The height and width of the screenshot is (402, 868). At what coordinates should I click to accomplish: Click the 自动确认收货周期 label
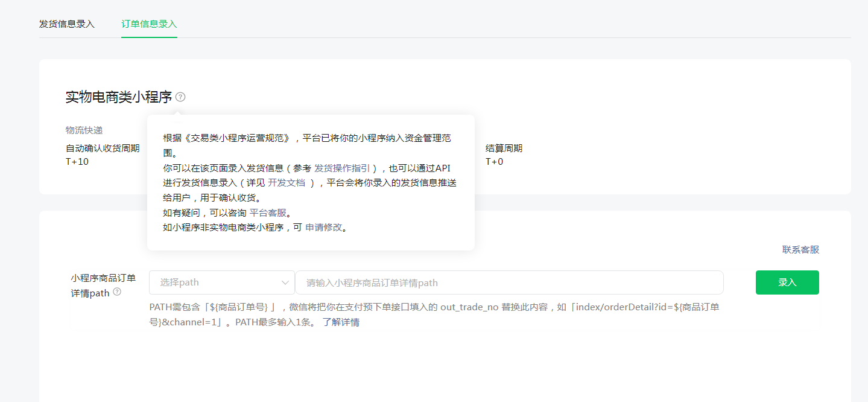(x=103, y=148)
